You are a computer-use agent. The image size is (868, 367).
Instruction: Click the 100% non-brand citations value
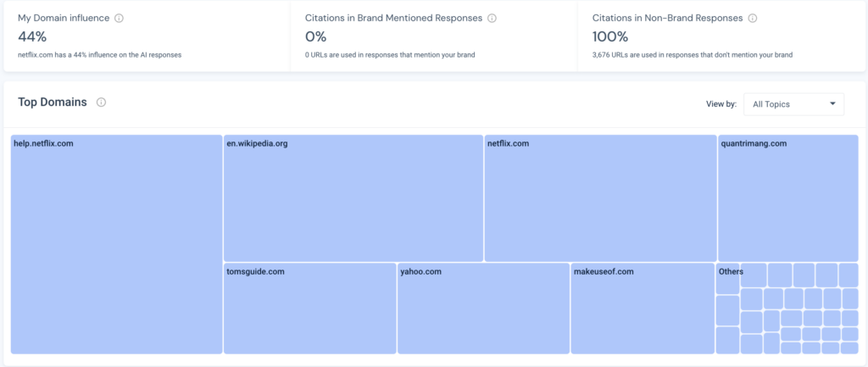[610, 36]
